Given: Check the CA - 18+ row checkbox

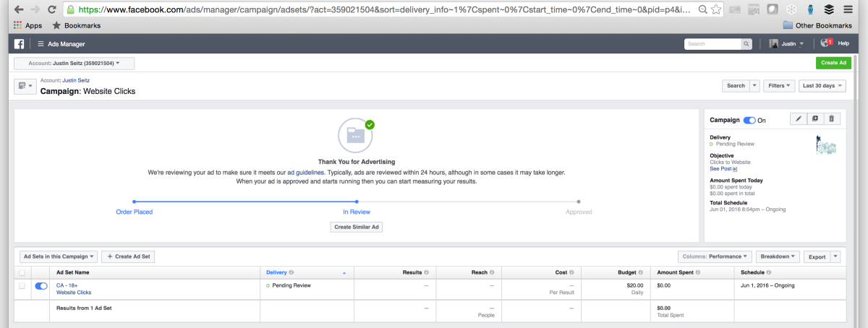Looking at the screenshot, I should [x=22, y=286].
